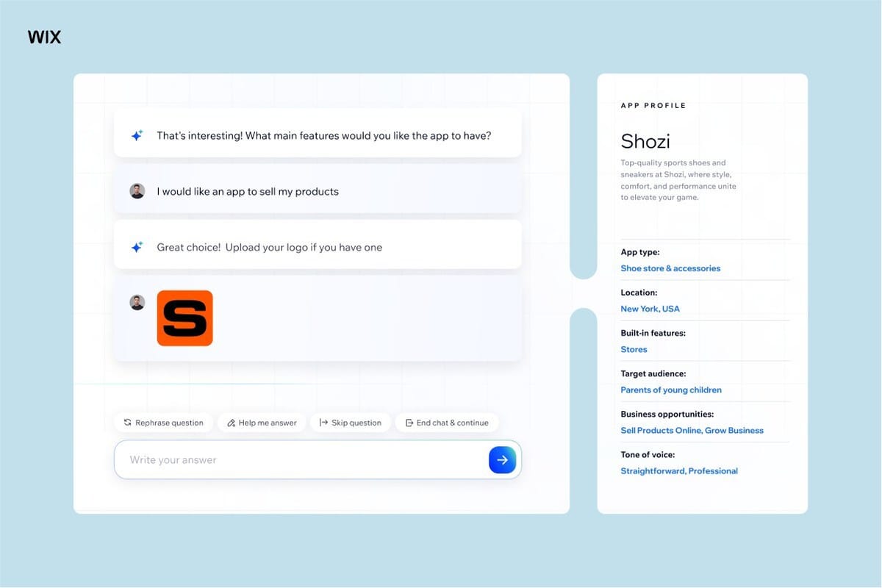Focus the 'Write your answer' field

[x=318, y=460]
